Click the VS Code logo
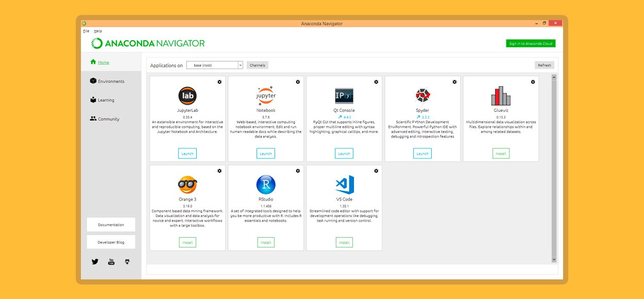 click(344, 185)
